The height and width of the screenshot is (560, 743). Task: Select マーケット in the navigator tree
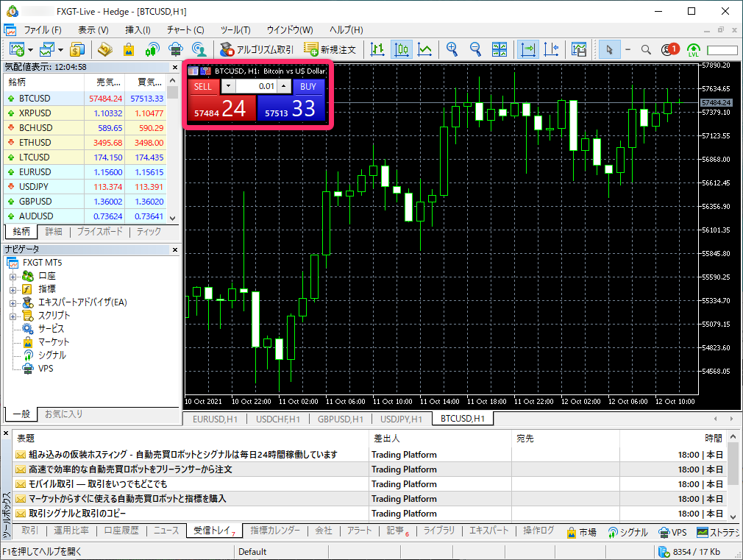click(x=54, y=341)
